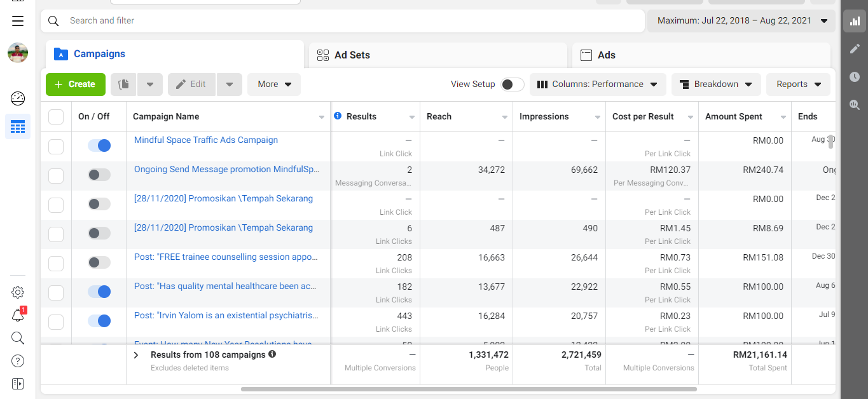Open the Columns: Performance dropdown

(x=598, y=85)
